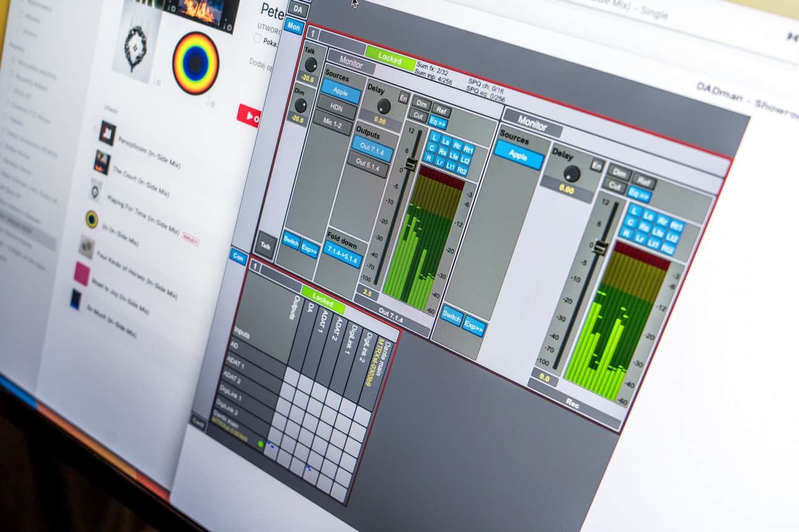Click the Dim level knob below Talk
Image resolution: width=799 pixels, height=532 pixels.
tap(301, 105)
